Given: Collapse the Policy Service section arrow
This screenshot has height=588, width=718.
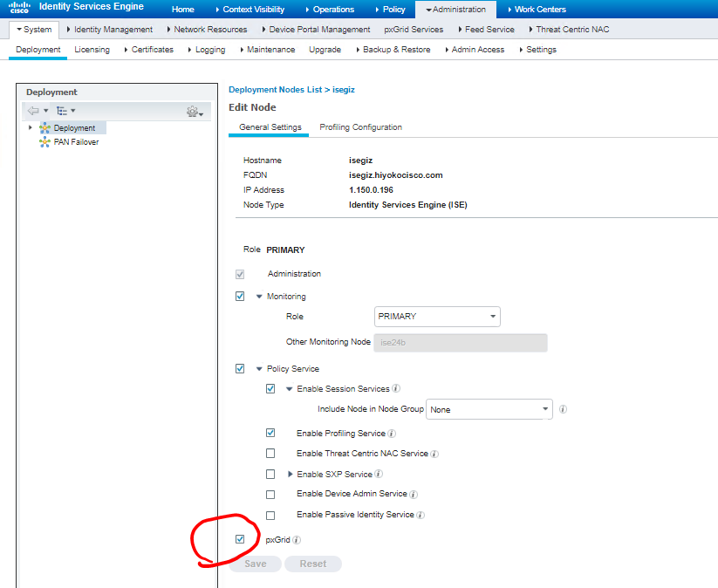Looking at the screenshot, I should (259, 369).
